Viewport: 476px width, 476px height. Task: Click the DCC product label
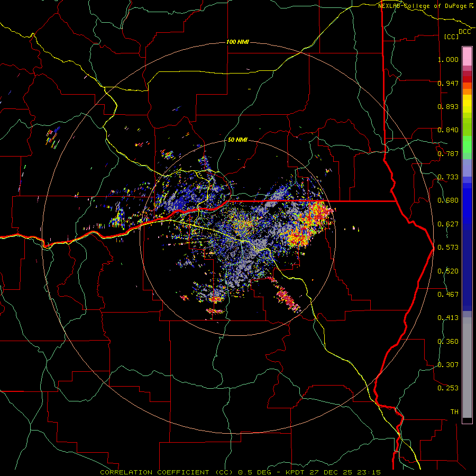point(465,32)
